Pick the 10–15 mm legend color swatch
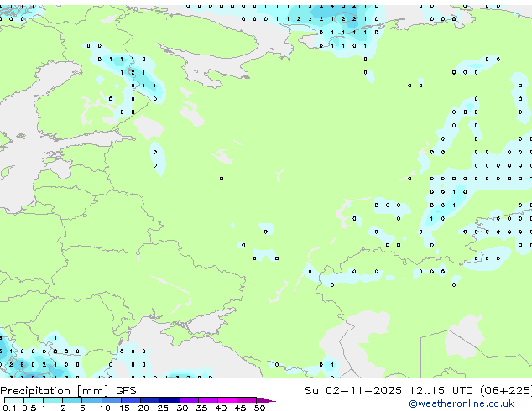Viewport: 532px width, 411px height. pos(111,400)
